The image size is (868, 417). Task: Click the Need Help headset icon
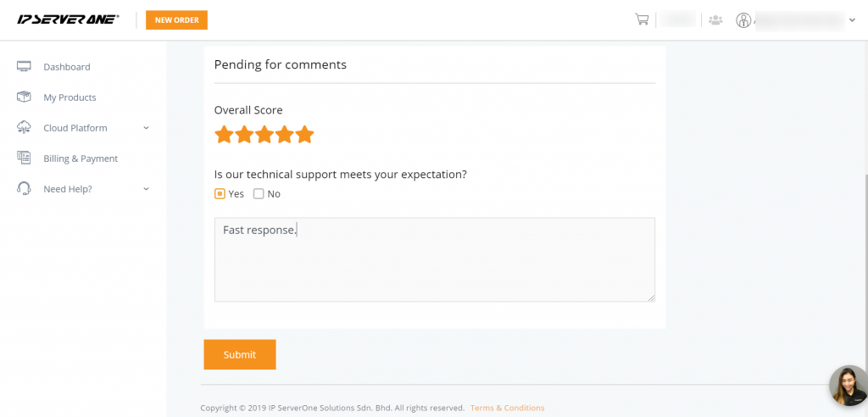[x=24, y=189]
